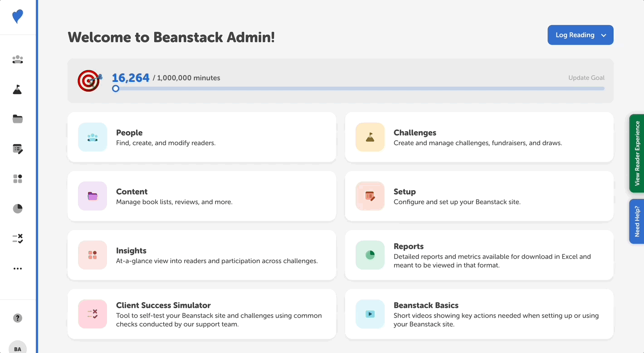Open Insights using its sidebar grid icon
The width and height of the screenshot is (644, 353).
coord(17,178)
